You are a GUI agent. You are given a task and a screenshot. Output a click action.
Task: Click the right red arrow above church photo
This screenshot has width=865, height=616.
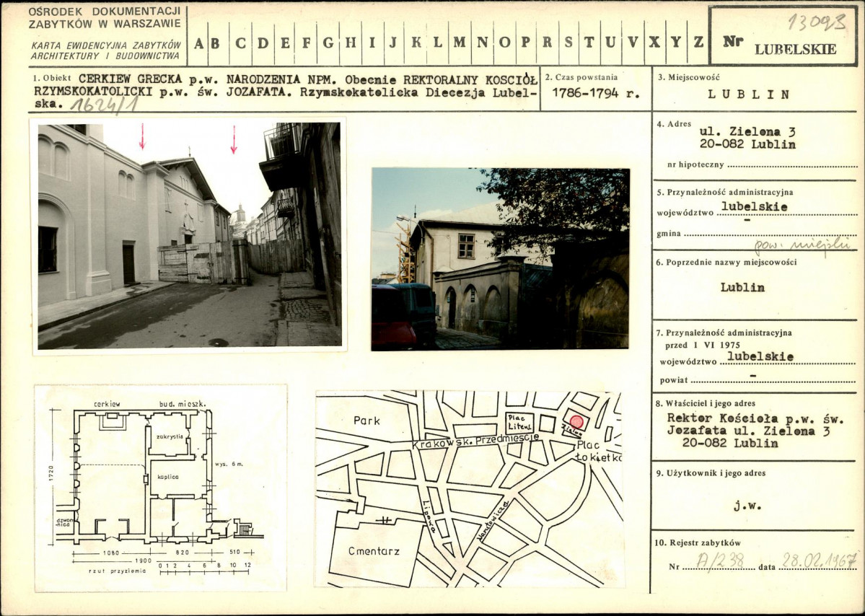pos(234,139)
